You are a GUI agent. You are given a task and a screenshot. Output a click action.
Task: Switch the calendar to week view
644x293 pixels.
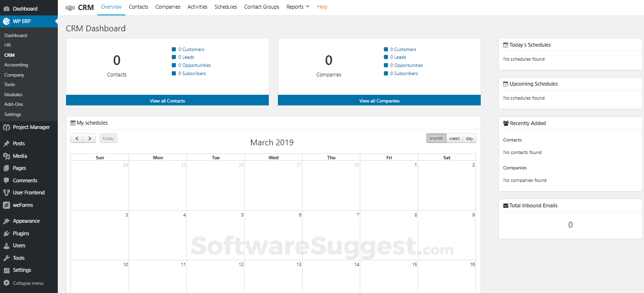[x=454, y=138]
